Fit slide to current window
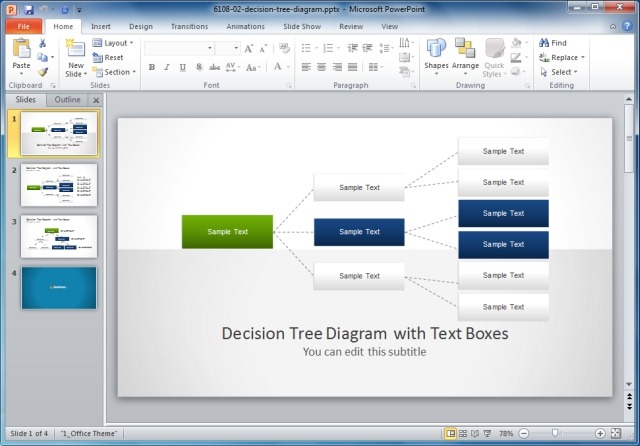Screen dimensions: 640x446 (616, 433)
